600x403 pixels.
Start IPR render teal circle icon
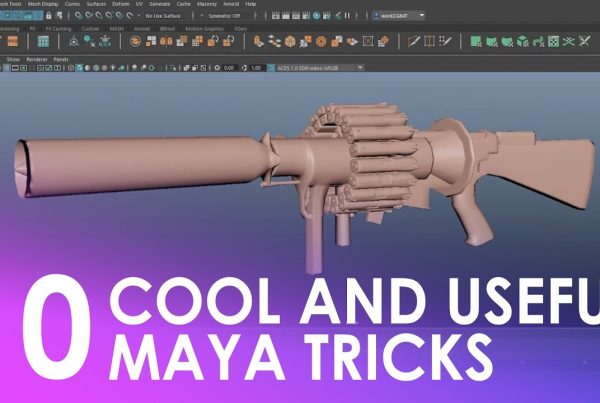tap(316, 16)
